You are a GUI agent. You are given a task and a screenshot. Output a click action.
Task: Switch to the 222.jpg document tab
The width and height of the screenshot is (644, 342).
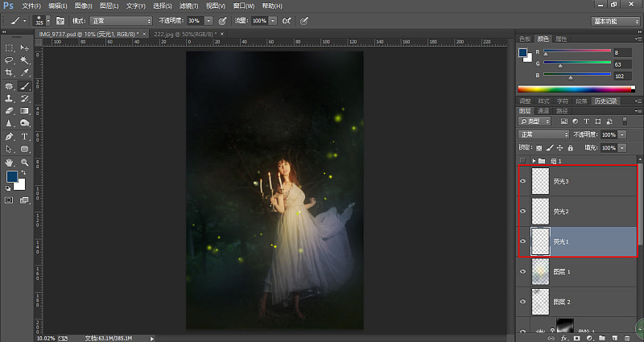(x=184, y=34)
